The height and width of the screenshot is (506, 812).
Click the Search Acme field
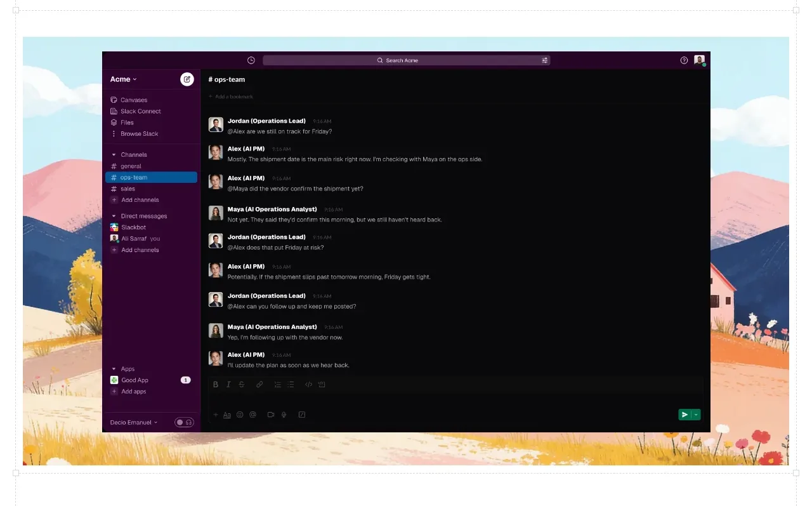coord(407,60)
